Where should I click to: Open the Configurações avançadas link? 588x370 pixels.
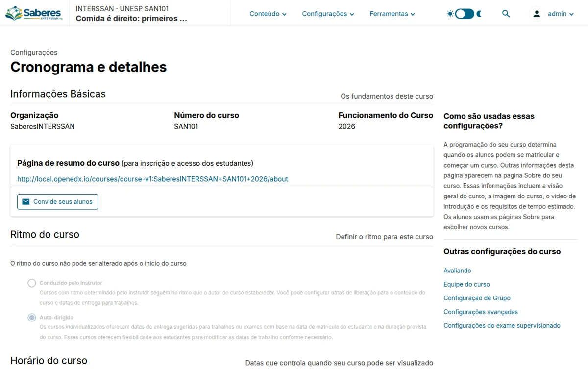pos(481,312)
